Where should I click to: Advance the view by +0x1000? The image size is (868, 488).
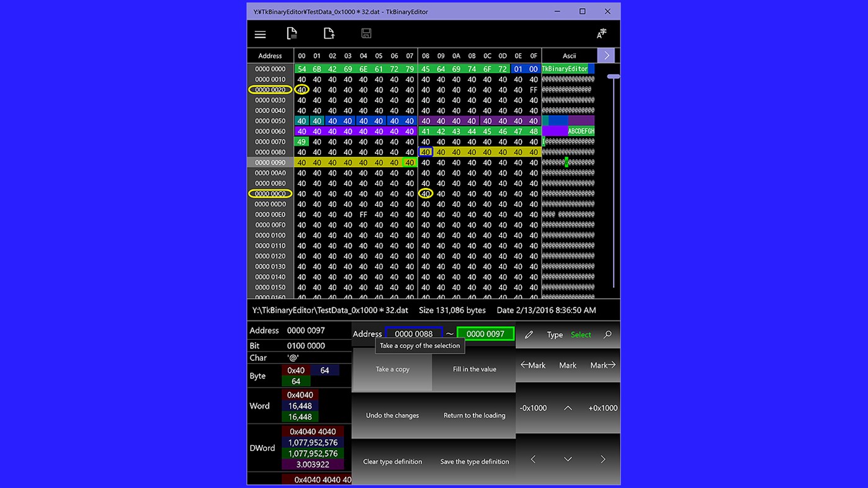[x=602, y=408]
